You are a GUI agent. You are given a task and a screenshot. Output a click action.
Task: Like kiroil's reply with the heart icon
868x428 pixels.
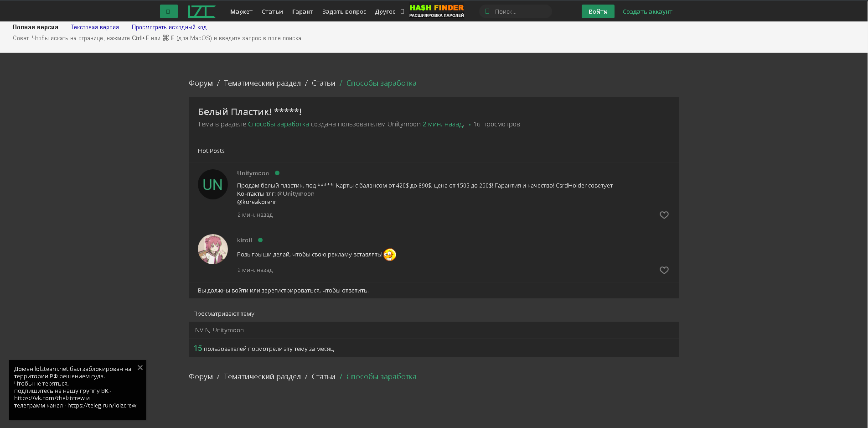point(664,270)
